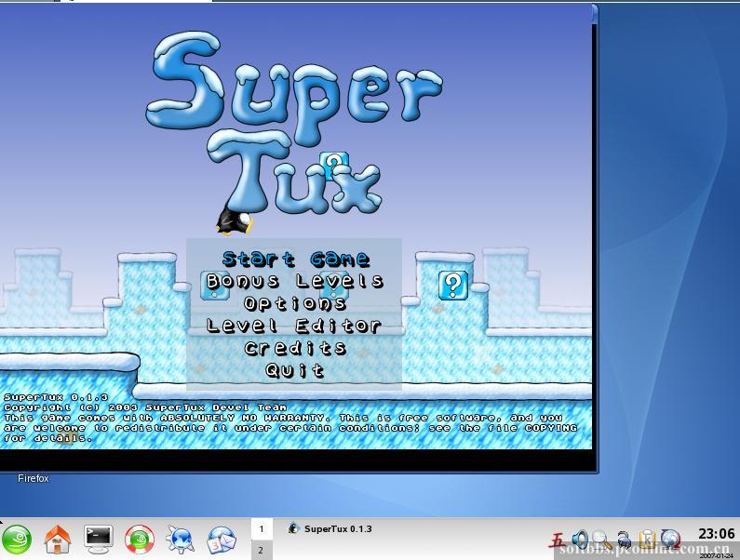Launch the terminal Konsole icon
Viewport: 740px width, 560px height.
click(x=99, y=540)
